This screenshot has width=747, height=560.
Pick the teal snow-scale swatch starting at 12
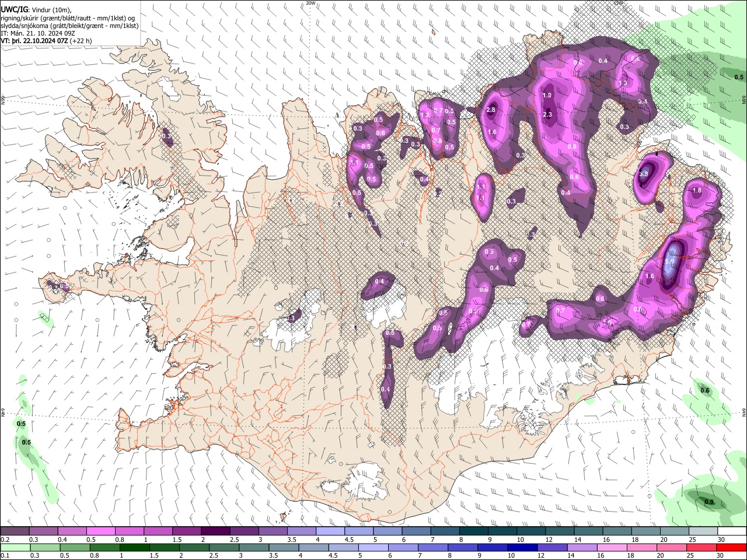click(x=559, y=531)
